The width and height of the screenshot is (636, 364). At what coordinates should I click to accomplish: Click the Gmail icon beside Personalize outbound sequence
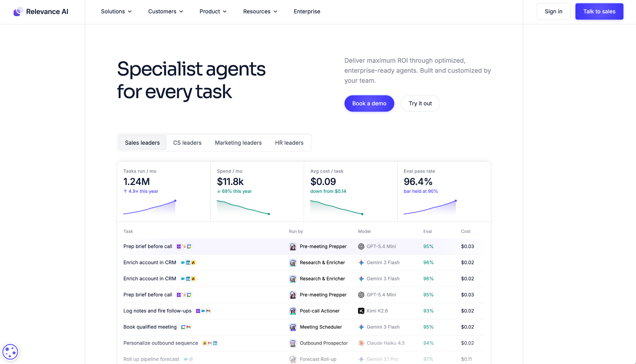click(210, 343)
